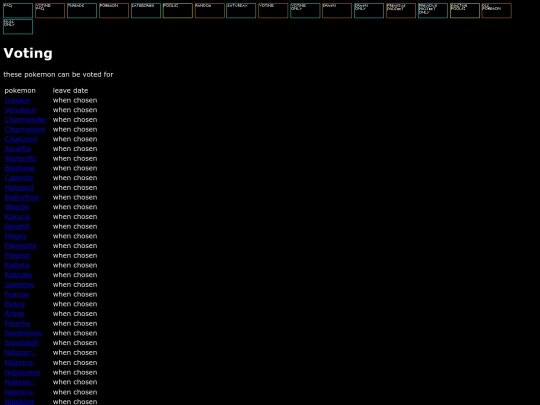
Task: Click the Nidorina link
Action: tap(19, 363)
